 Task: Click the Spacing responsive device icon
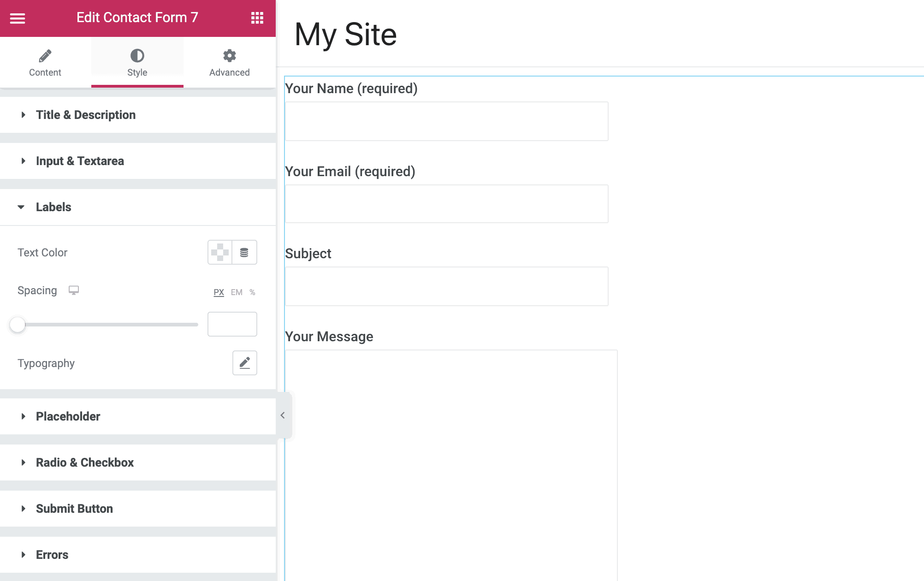click(x=74, y=290)
